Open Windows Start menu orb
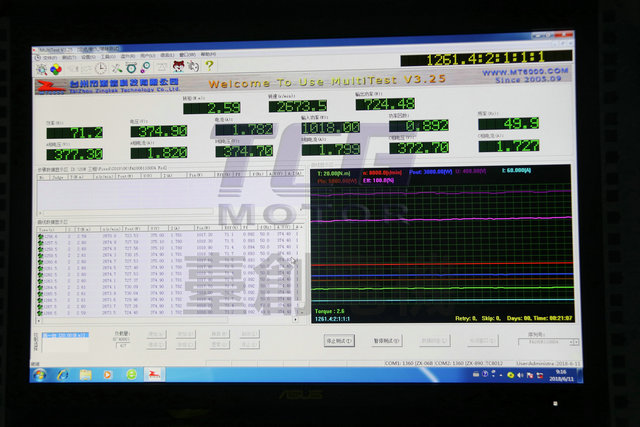The height and width of the screenshot is (427, 640). [x=40, y=374]
